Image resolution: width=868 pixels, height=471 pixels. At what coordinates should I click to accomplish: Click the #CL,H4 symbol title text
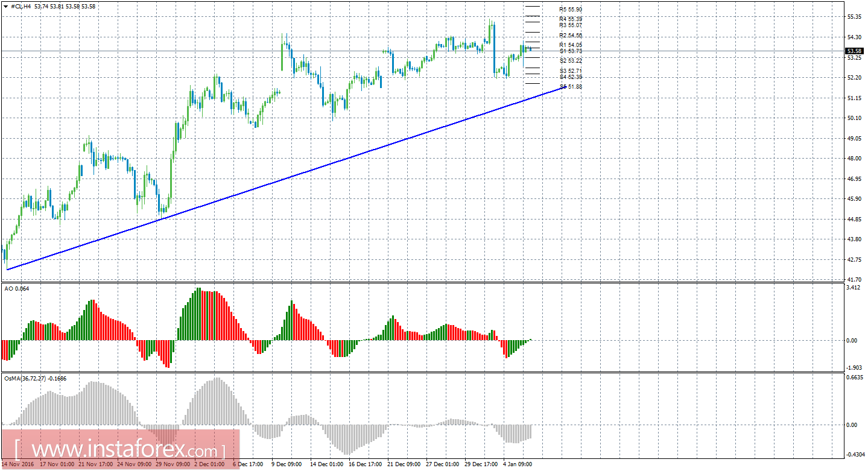click(x=21, y=6)
